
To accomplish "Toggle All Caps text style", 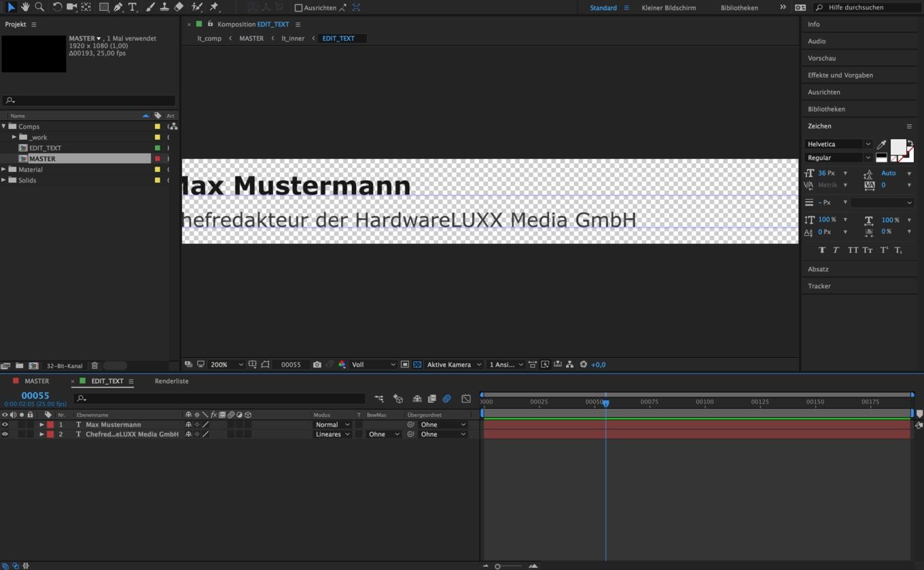I will (853, 250).
